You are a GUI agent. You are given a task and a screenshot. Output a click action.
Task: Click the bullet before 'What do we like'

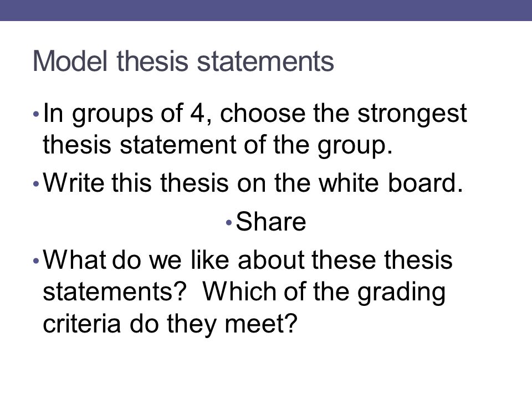[x=37, y=261]
